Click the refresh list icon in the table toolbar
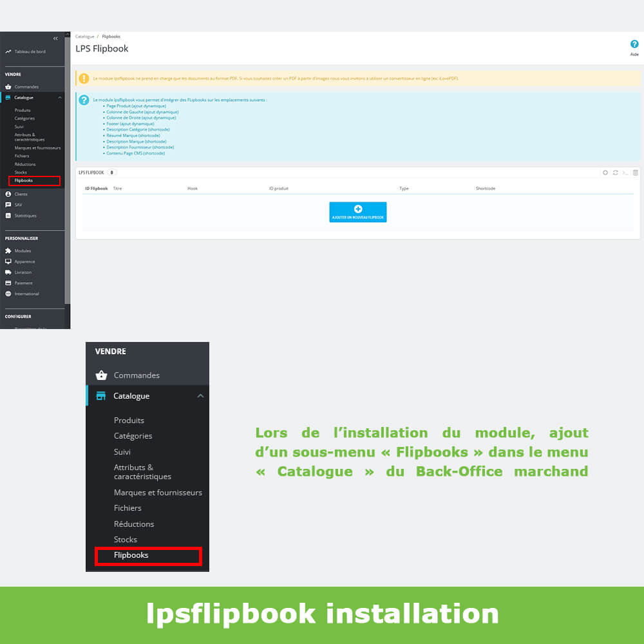644x644 pixels. (x=615, y=173)
